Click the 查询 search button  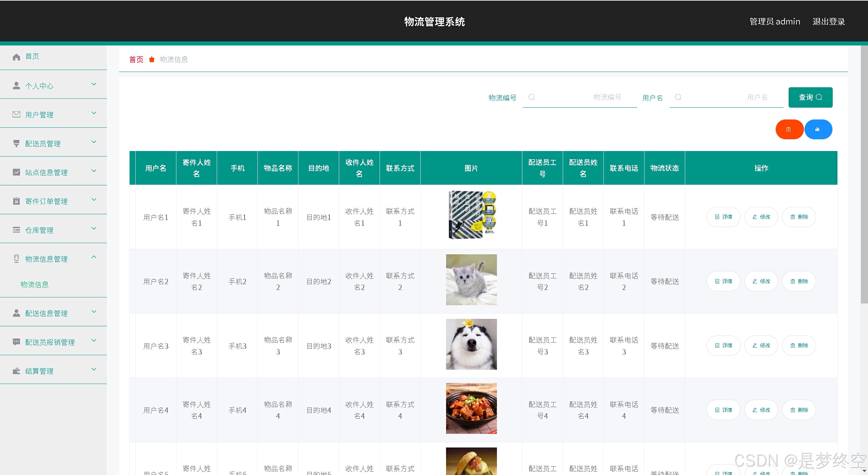(810, 97)
